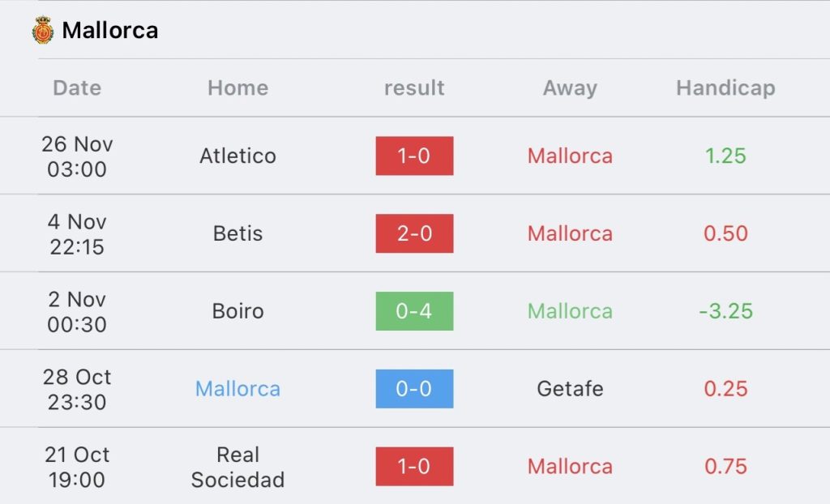This screenshot has height=504, width=830.
Task: Click the Away column header
Action: pyautogui.click(x=570, y=88)
